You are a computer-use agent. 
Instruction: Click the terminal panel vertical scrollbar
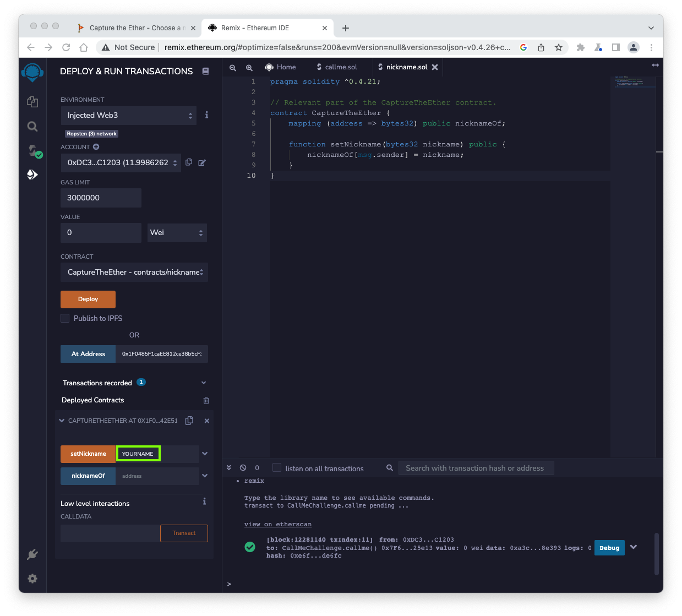tap(656, 553)
